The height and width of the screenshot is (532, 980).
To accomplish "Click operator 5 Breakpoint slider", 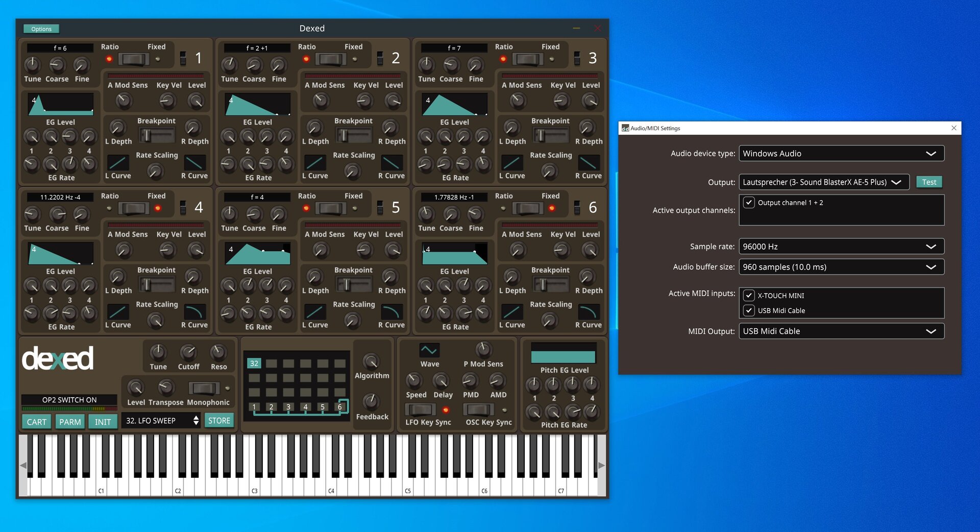I will 354,284.
